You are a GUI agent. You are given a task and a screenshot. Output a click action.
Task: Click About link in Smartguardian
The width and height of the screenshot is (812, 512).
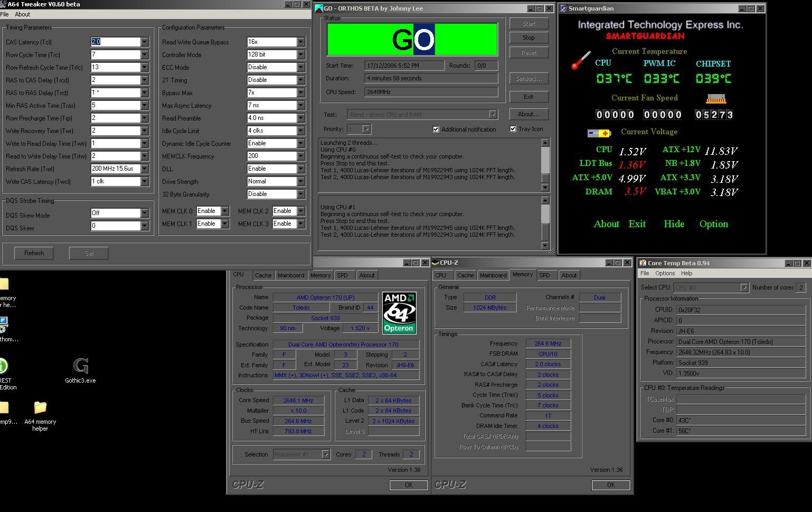[607, 224]
